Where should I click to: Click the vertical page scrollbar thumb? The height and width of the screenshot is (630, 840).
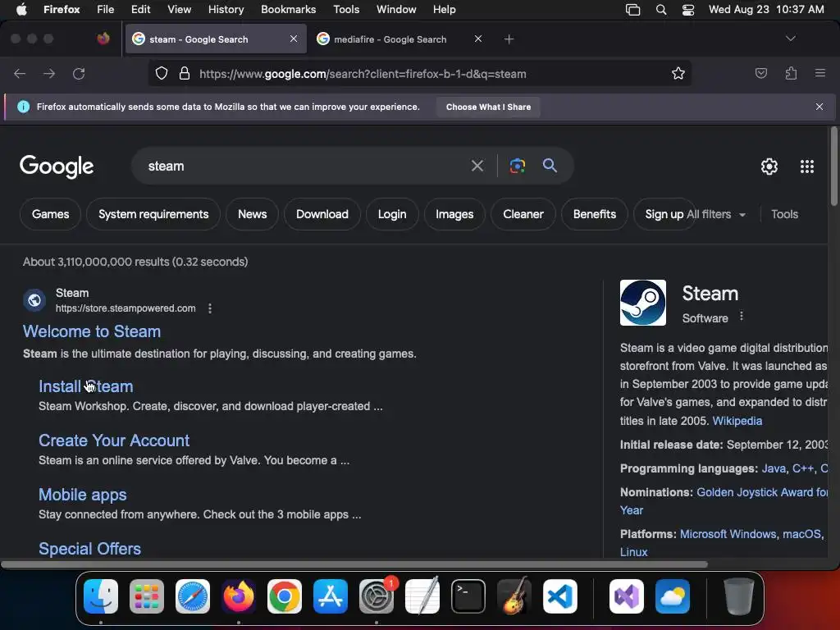coord(833,166)
